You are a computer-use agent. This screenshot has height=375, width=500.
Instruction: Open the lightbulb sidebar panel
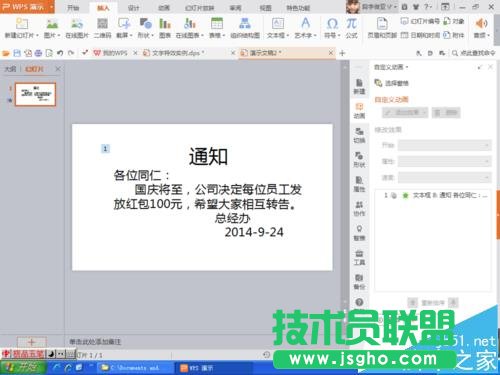pos(359,233)
